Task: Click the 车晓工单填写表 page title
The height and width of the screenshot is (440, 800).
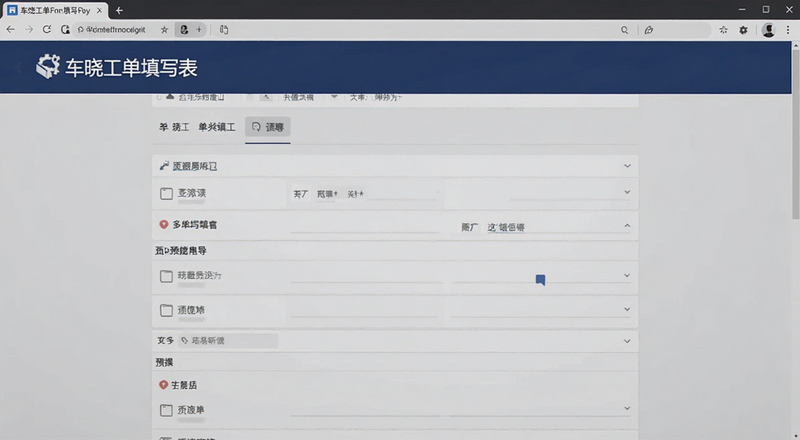Action: tap(131, 68)
